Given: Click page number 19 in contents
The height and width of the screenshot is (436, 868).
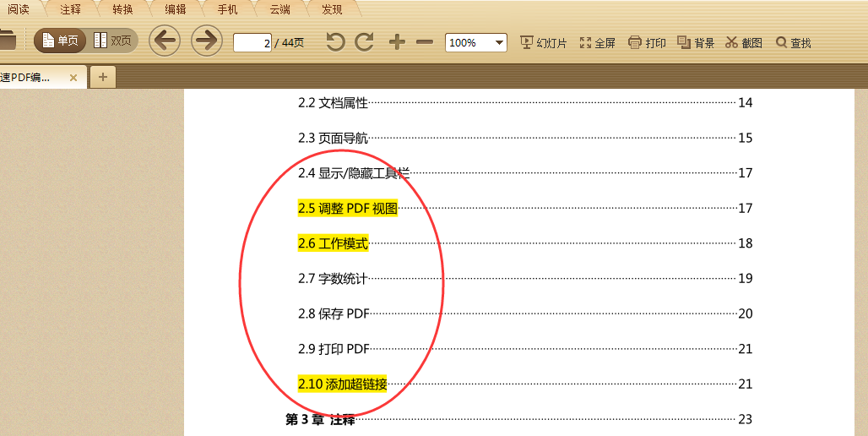Looking at the screenshot, I should coord(745,279).
